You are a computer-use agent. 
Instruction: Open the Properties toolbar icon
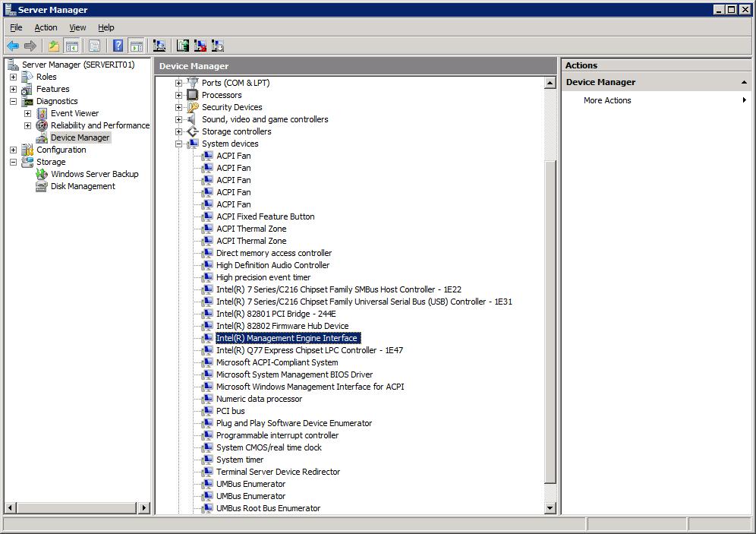point(94,46)
